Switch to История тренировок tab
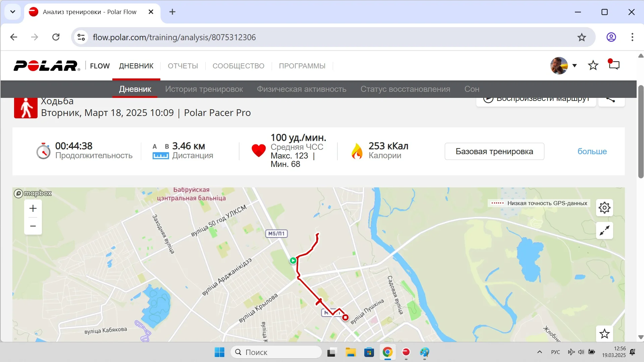The image size is (644, 362). pos(204,89)
